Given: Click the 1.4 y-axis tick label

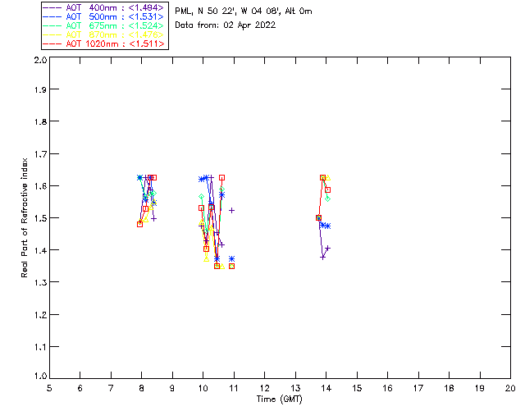Looking at the screenshot, I should pyautogui.click(x=40, y=250).
